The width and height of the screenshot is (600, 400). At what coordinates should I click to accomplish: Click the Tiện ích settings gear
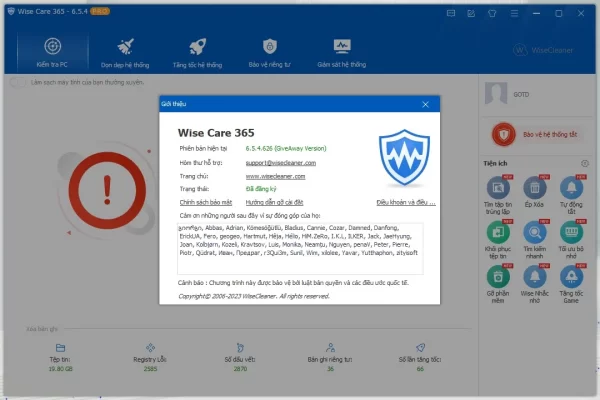point(585,162)
